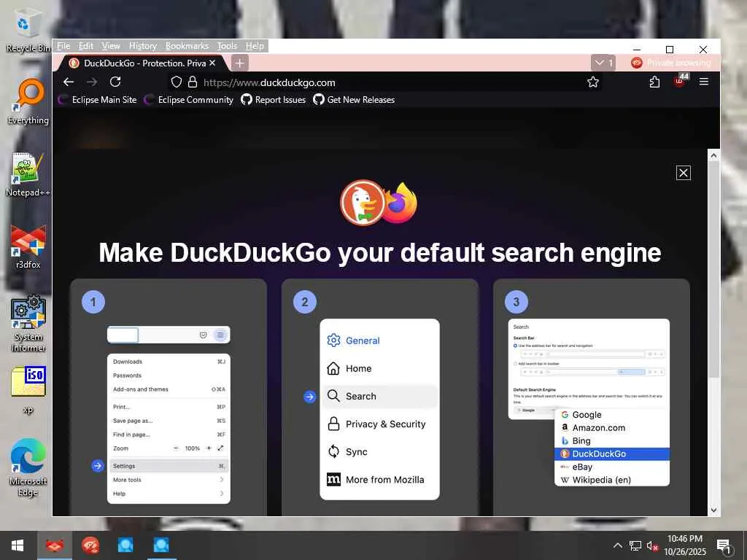Show site security padlock info
Image resolution: width=747 pixels, height=560 pixels.
click(x=193, y=82)
